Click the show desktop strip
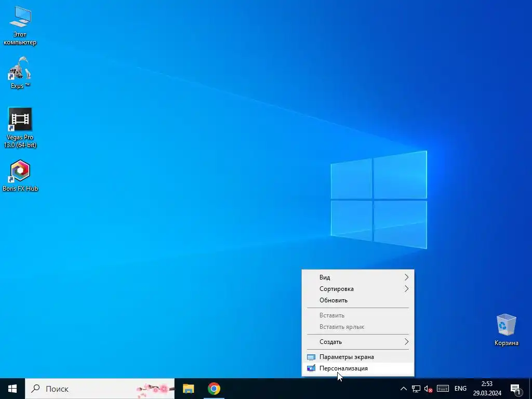Viewport: 532px width, 399px height. click(x=530, y=389)
